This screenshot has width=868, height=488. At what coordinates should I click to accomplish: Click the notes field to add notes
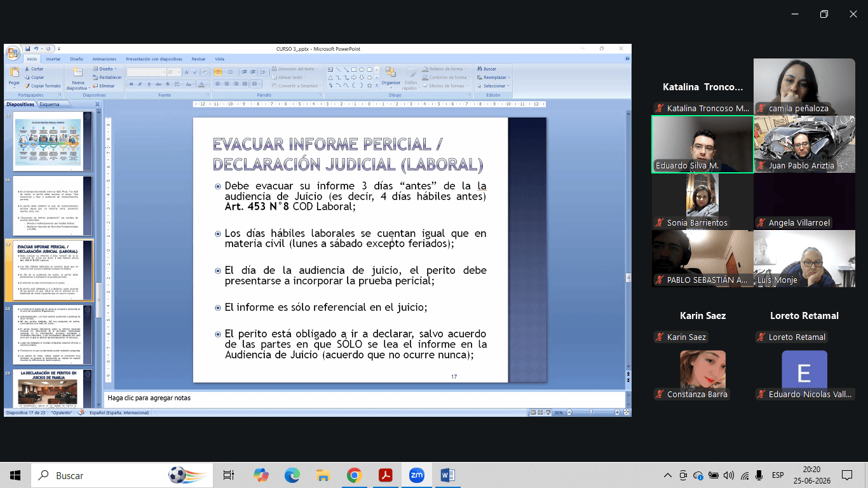click(x=364, y=398)
